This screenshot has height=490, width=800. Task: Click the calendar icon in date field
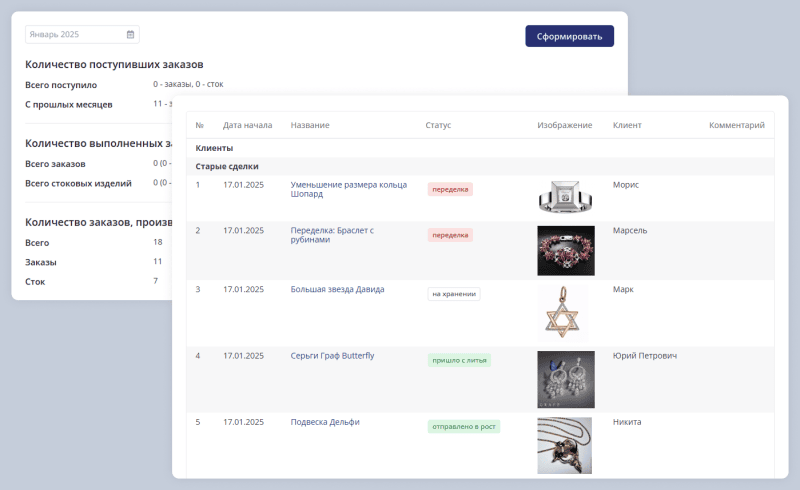[130, 34]
